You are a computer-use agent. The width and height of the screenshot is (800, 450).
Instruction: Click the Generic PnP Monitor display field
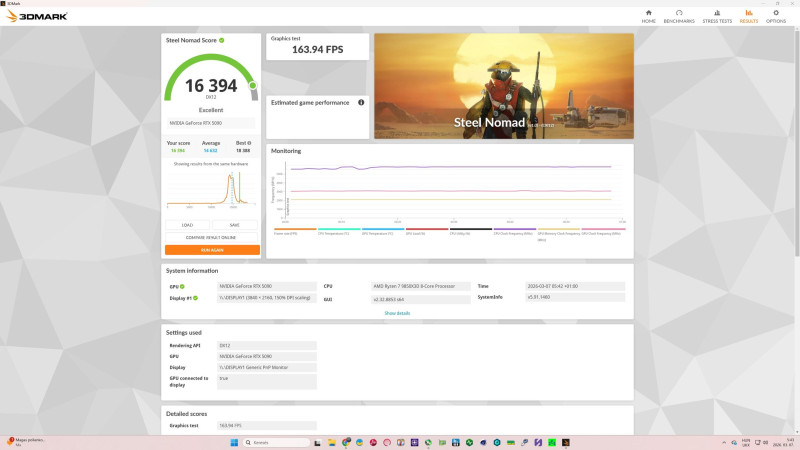coord(266,367)
